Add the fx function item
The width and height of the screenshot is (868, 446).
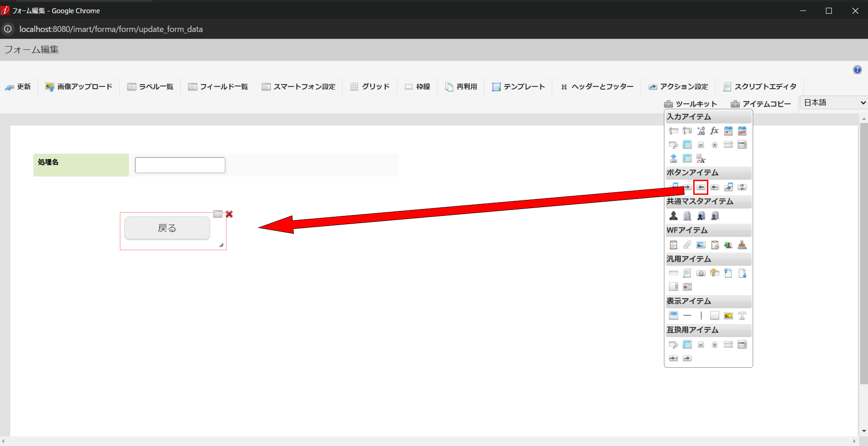point(715,131)
